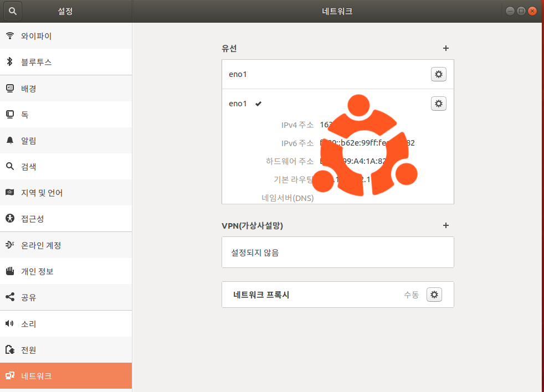
Task: Open 전원 power panel
Action: pyautogui.click(x=66, y=350)
